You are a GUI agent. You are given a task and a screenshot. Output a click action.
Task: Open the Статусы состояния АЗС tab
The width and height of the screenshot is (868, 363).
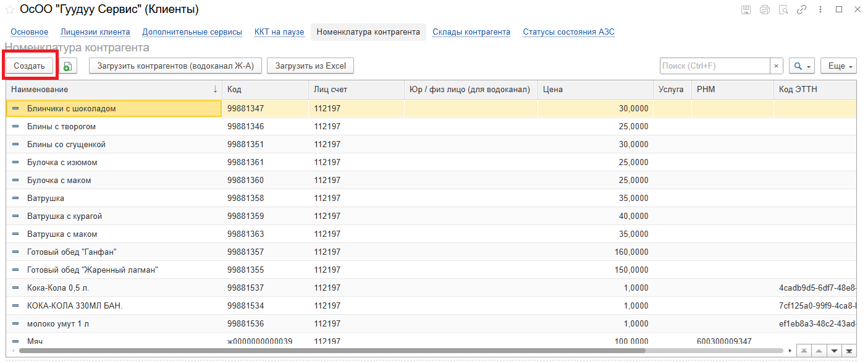[568, 32]
